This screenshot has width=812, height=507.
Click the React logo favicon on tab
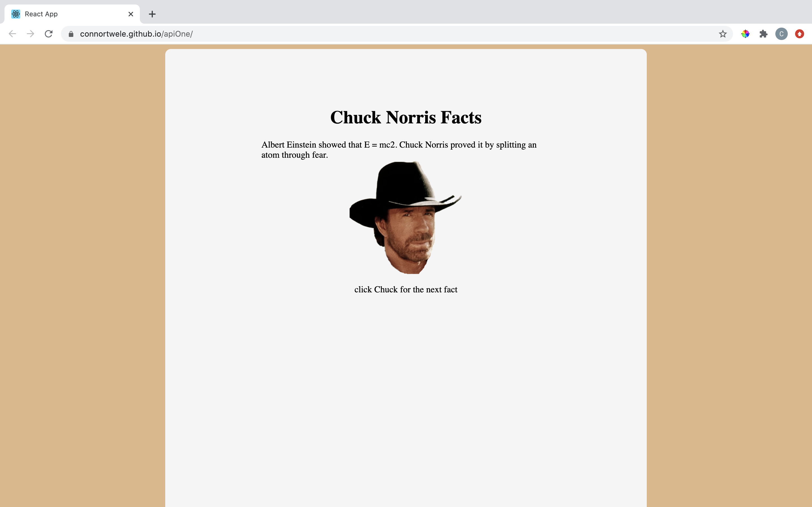[x=16, y=14]
